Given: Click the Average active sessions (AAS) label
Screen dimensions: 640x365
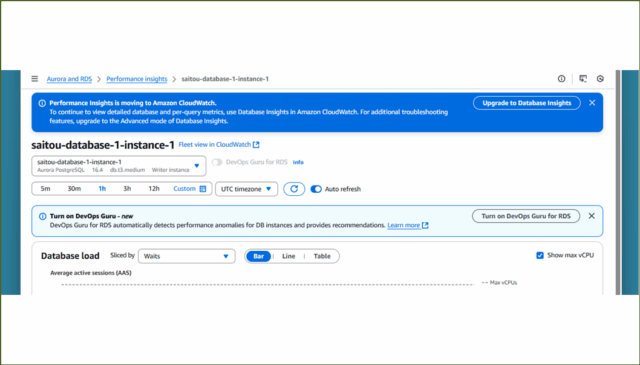Looking at the screenshot, I should [x=91, y=273].
